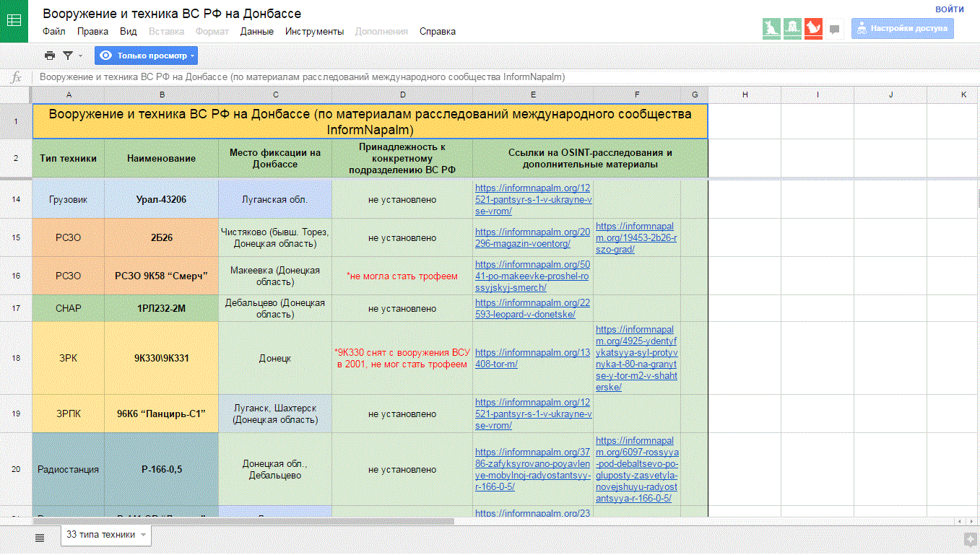Select the cell containing 'Урал-43206'

pos(161,199)
